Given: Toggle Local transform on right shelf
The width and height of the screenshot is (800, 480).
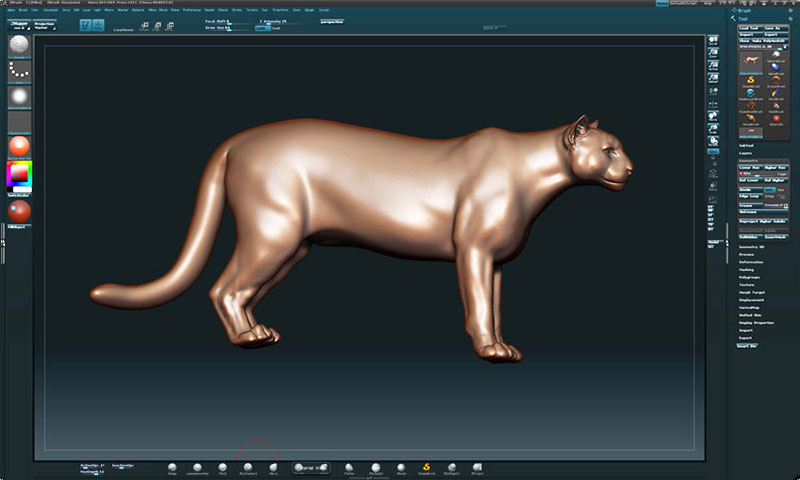Looking at the screenshot, I should [713, 92].
